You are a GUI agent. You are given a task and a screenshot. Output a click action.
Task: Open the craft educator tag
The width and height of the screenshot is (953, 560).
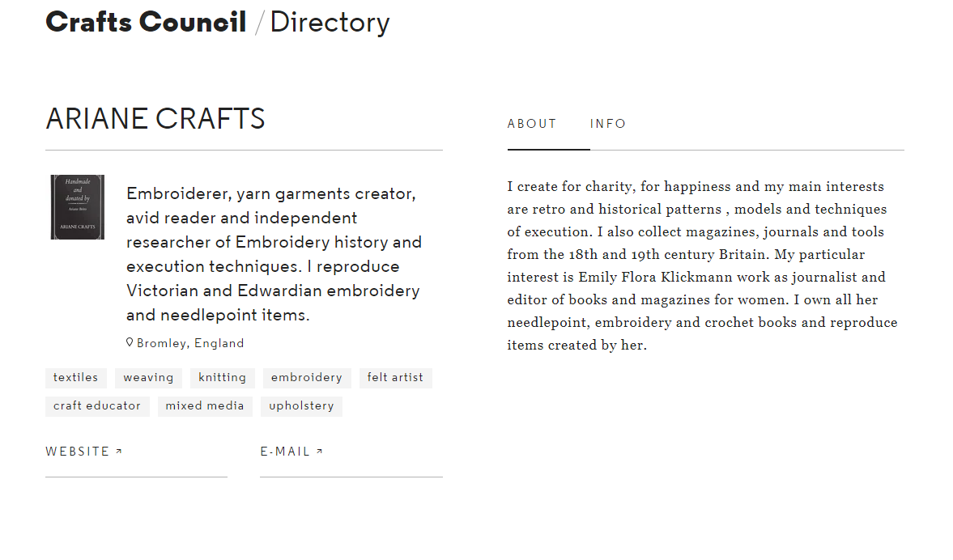click(x=97, y=406)
